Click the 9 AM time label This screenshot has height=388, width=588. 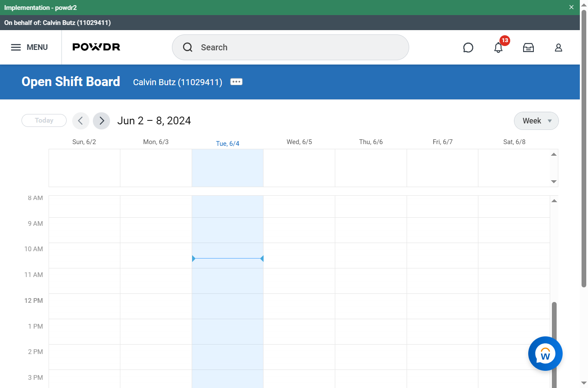pyautogui.click(x=35, y=224)
